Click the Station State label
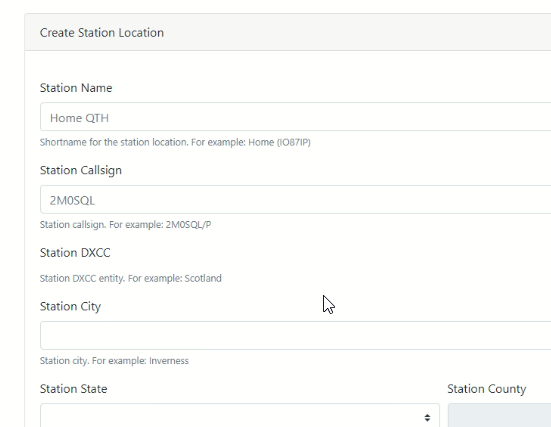Image resolution: width=551 pixels, height=427 pixels. coord(73,389)
